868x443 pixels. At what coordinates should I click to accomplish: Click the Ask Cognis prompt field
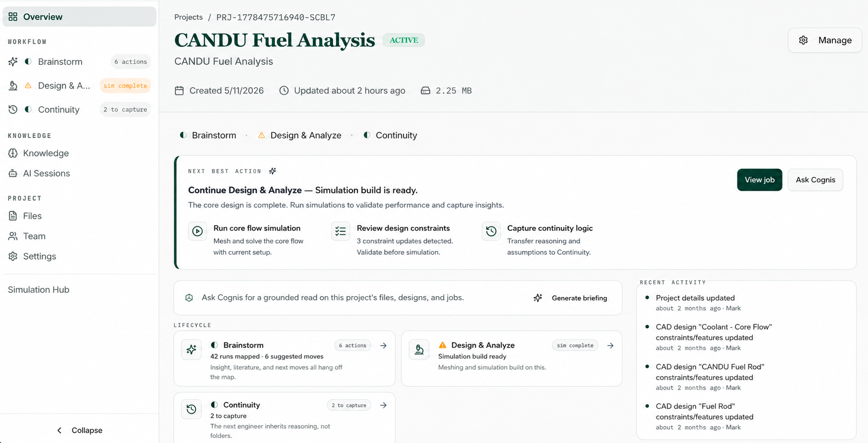tap(333, 298)
